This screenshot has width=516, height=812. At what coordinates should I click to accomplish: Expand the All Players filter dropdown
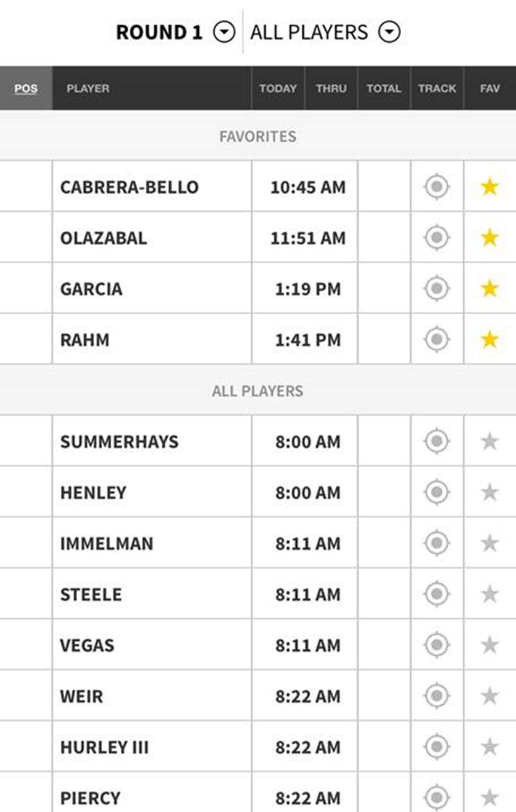(x=389, y=32)
